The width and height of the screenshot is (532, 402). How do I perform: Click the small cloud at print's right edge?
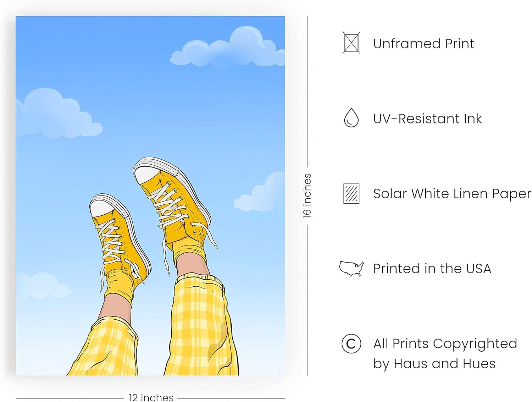(x=261, y=192)
